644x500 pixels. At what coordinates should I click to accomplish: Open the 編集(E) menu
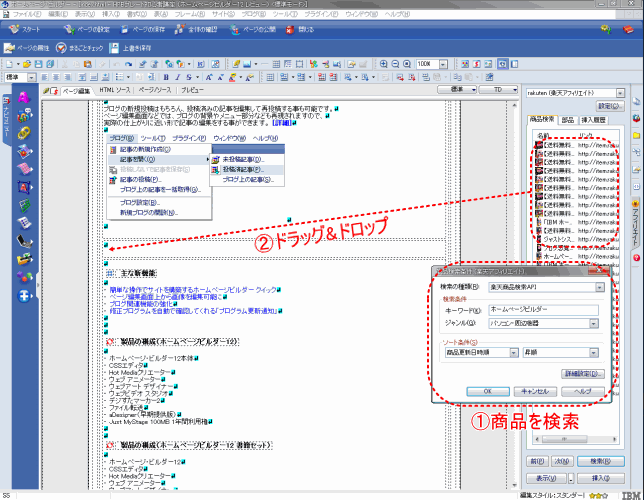[58, 14]
